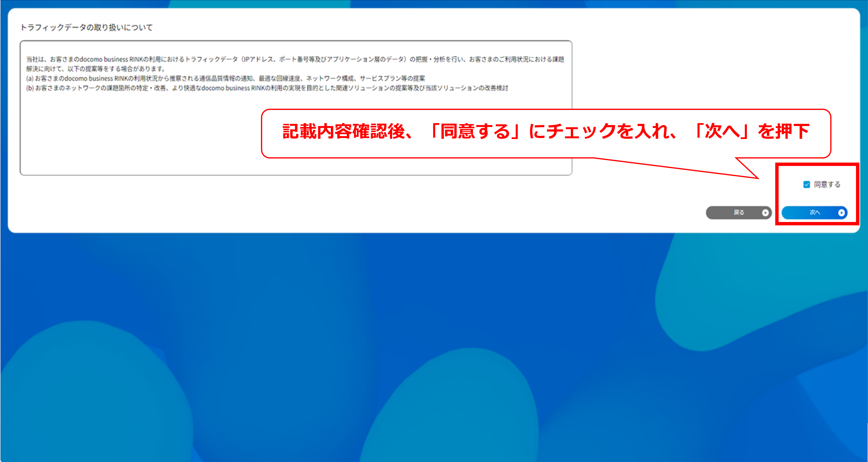Click the 次へ text label
This screenshot has width=868, height=462.
(814, 212)
